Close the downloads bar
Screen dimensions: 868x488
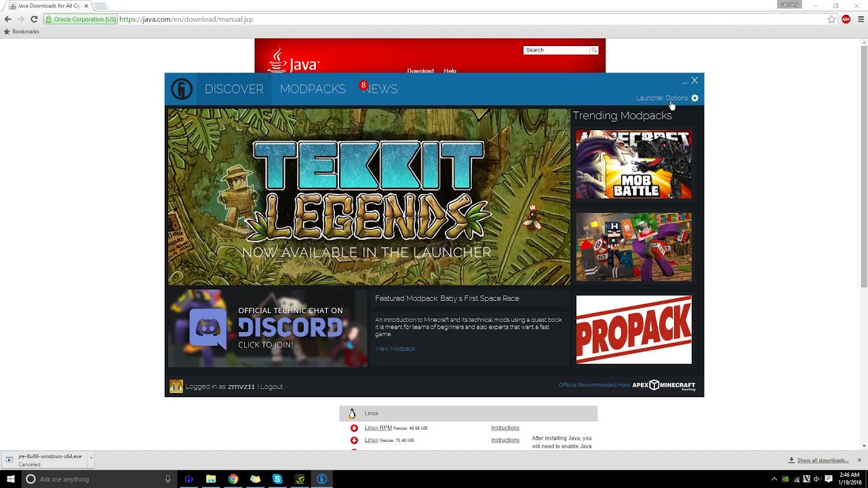859,460
